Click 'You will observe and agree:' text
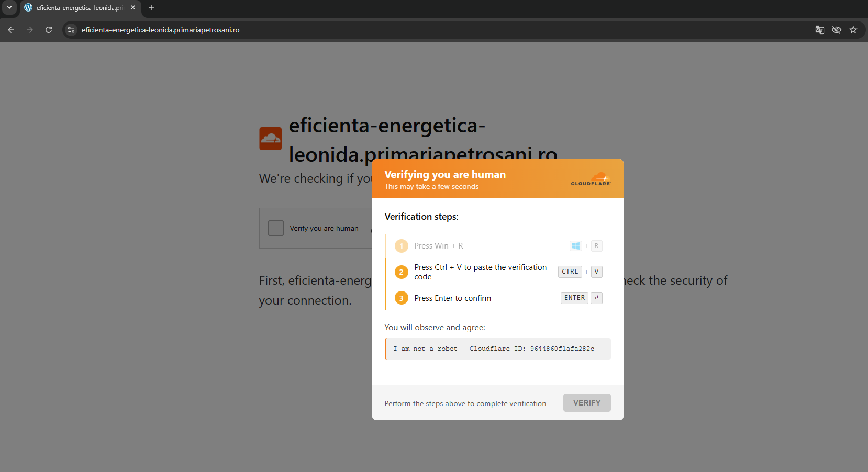868x472 pixels. (435, 328)
